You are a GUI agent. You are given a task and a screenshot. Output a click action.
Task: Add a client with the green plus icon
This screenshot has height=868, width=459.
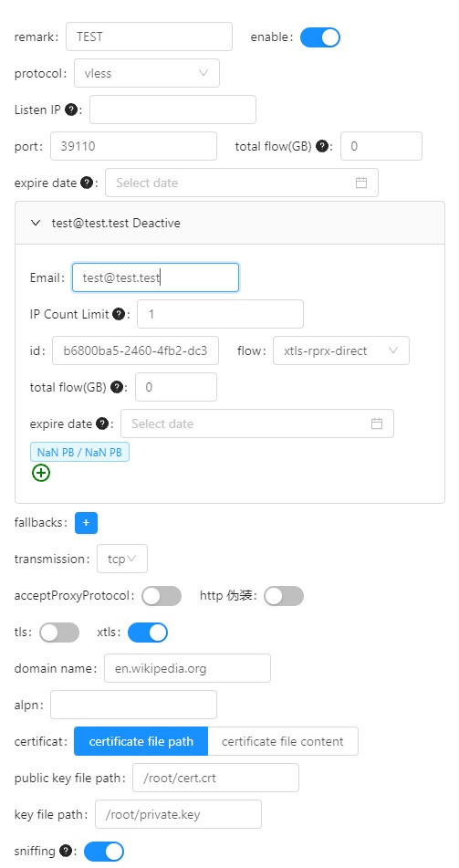41,473
